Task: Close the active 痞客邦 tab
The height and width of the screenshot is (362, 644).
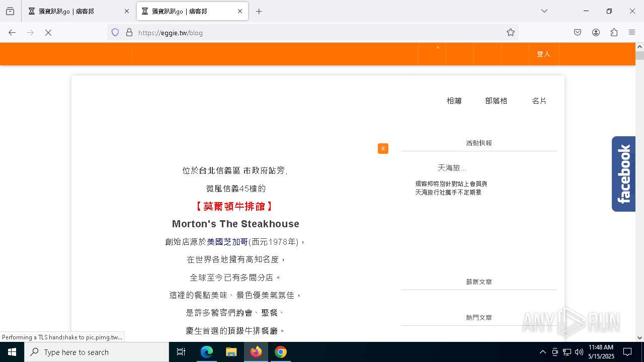Action: 240,11
